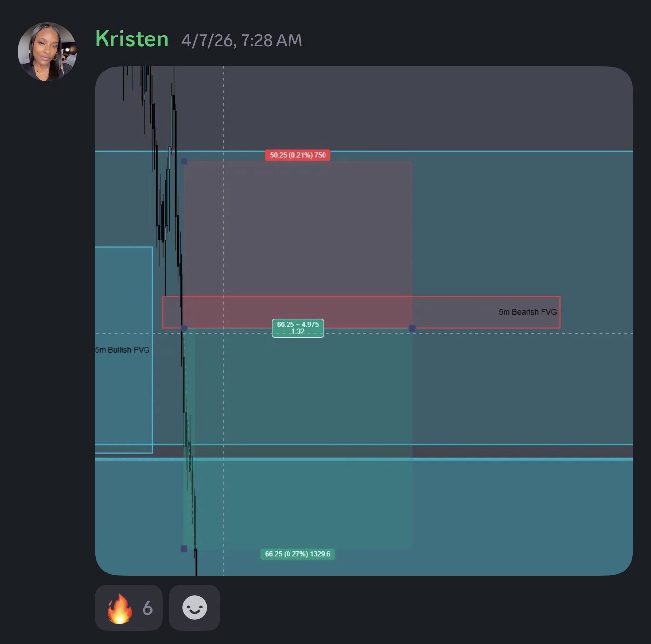Click the red stop-loss zone of position tool
This screenshot has width=651, height=644.
[298, 227]
